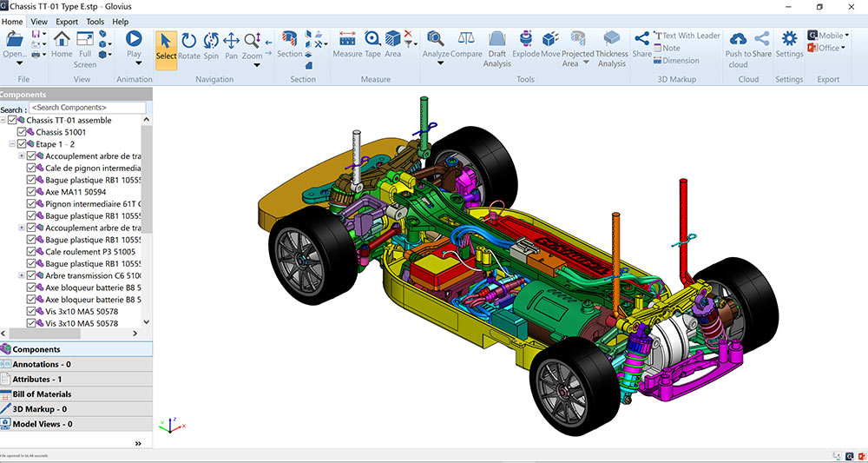Open the Tools ribbon tab
868x463 pixels.
point(95,21)
